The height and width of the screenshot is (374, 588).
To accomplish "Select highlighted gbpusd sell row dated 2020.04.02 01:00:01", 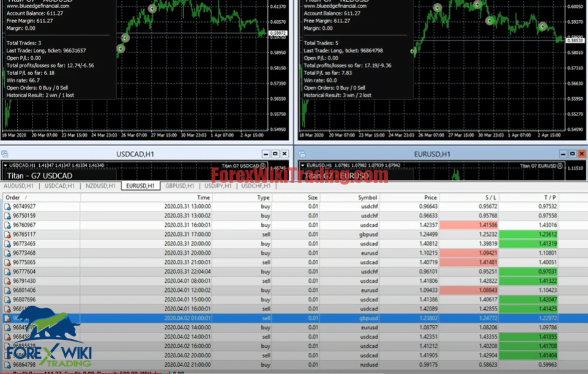I will coord(294,318).
